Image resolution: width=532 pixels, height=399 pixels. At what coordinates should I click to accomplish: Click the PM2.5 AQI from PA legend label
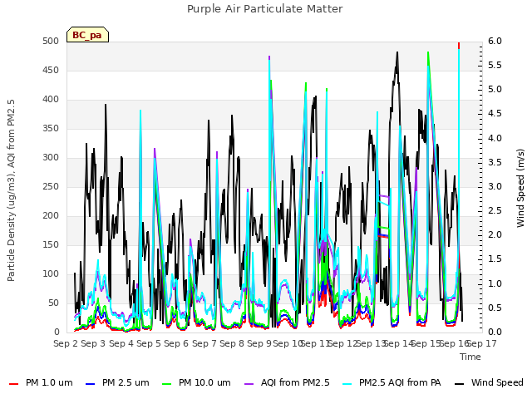click(x=400, y=382)
